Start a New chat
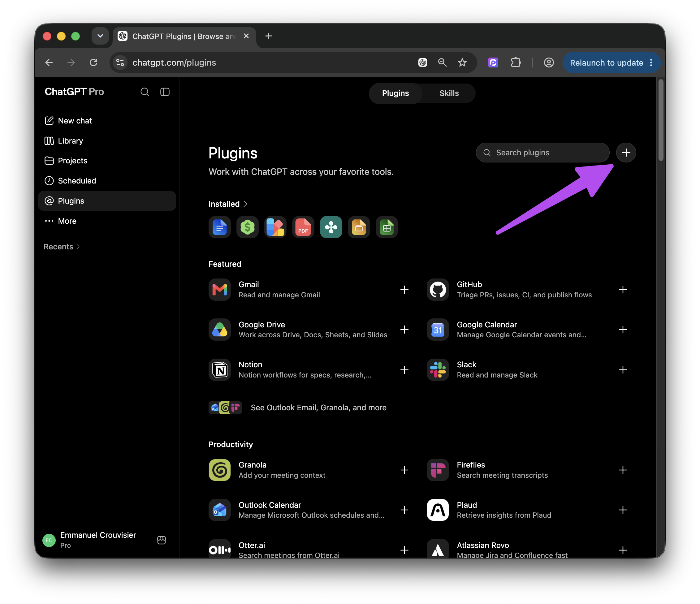The height and width of the screenshot is (604, 700). coord(107,121)
